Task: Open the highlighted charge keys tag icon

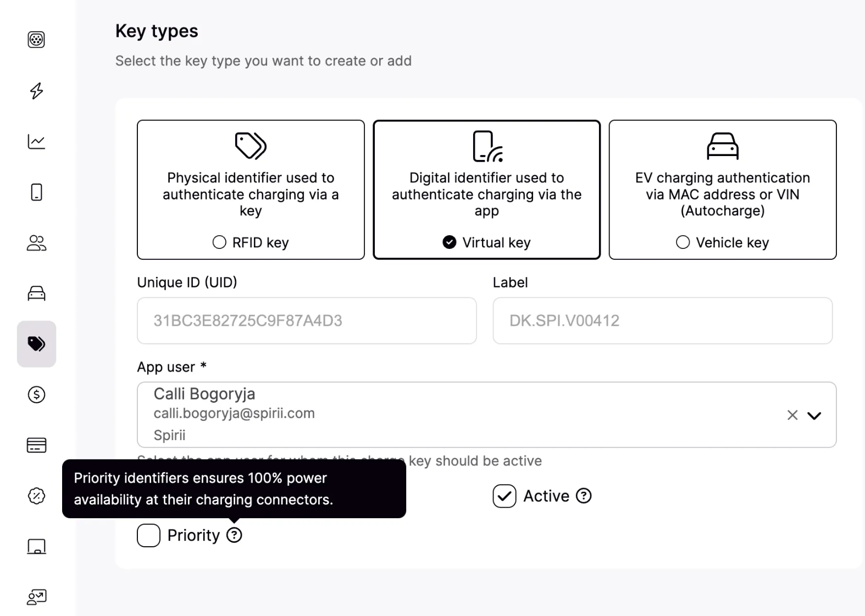Action: click(x=36, y=344)
